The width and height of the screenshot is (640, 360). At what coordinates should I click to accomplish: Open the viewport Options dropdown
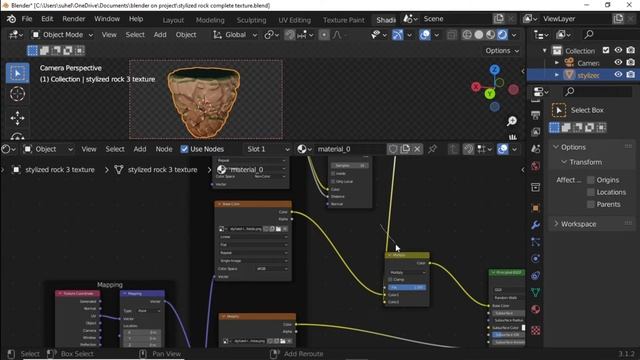pos(502,51)
